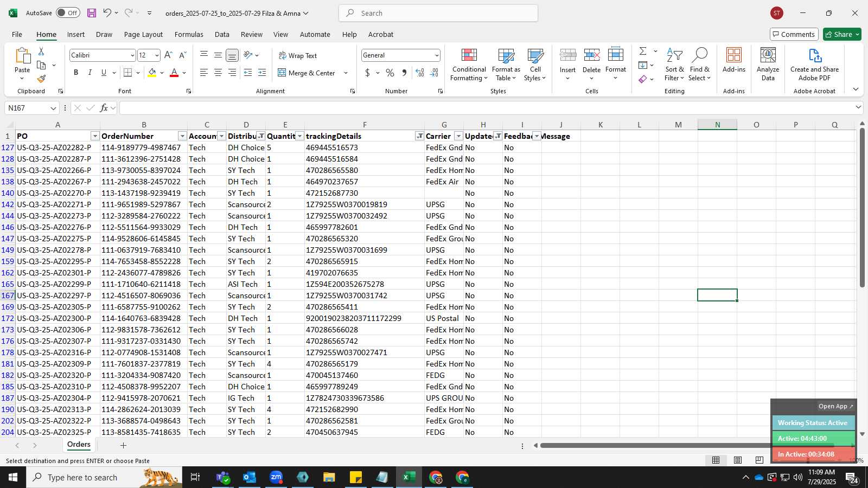Viewport: 868px width, 488px height.
Task: Open File Explorer from taskbar
Action: coord(329,477)
